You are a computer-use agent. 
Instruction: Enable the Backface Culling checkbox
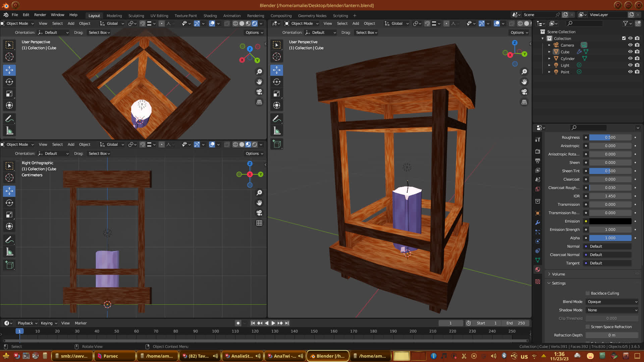588,293
